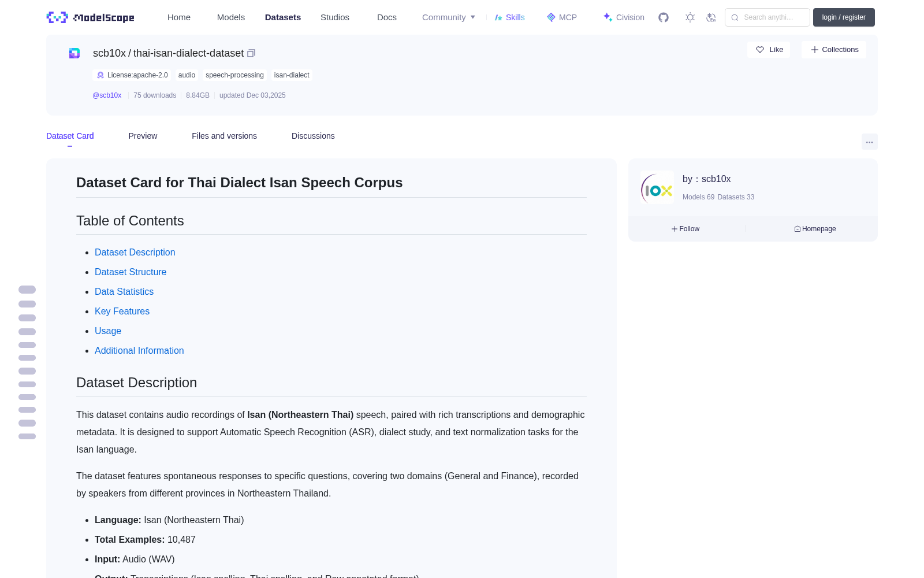Click the scb10x organization logo thumbnail
Image resolution: width=924 pixels, height=578 pixels.
coord(657,187)
